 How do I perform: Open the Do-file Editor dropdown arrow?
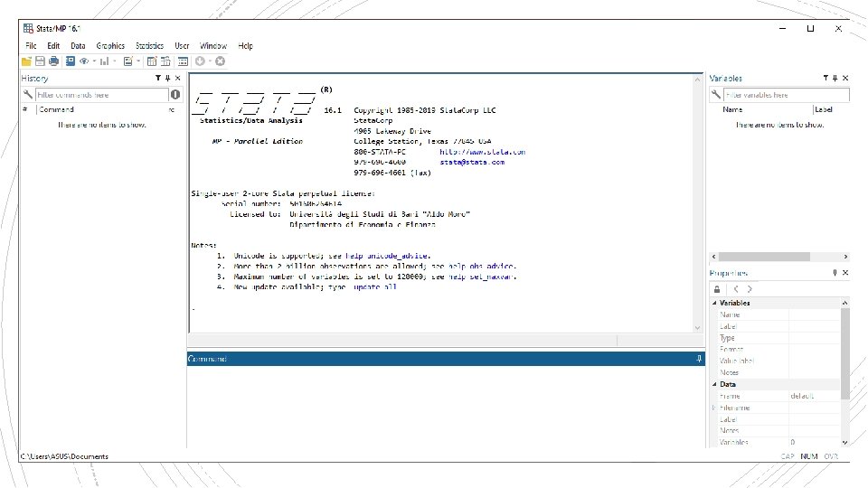coord(138,61)
